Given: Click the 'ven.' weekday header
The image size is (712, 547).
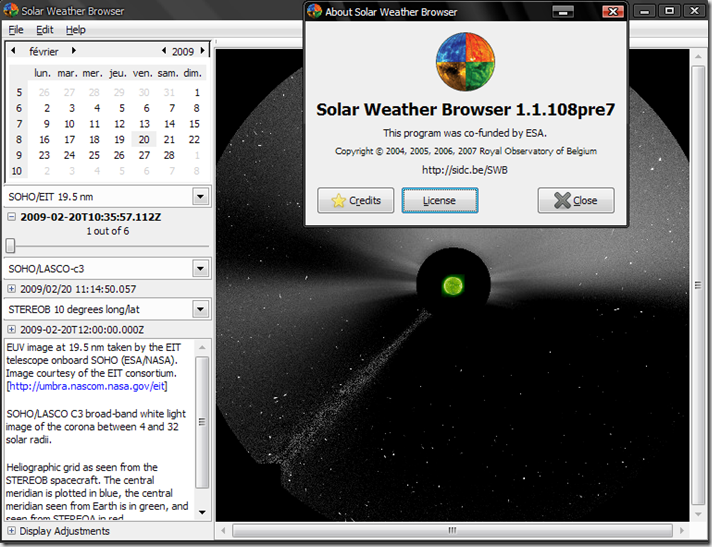Looking at the screenshot, I should (x=142, y=73).
